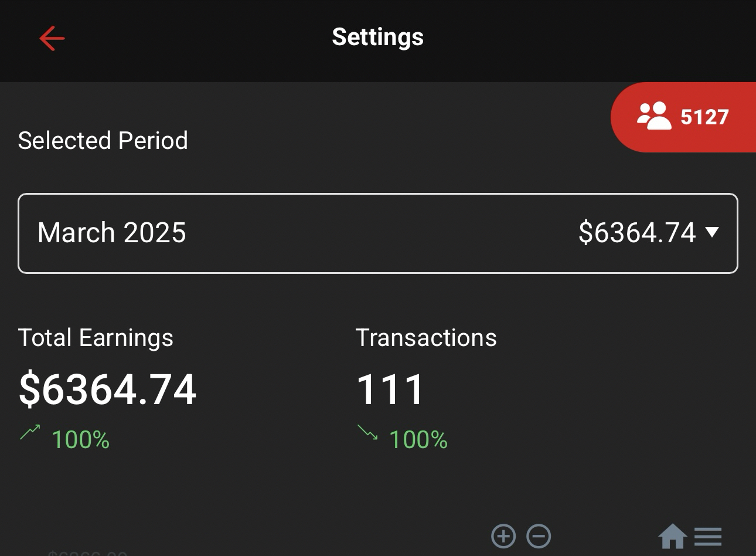Click the Transactions label
The height and width of the screenshot is (556, 756).
coord(426,338)
